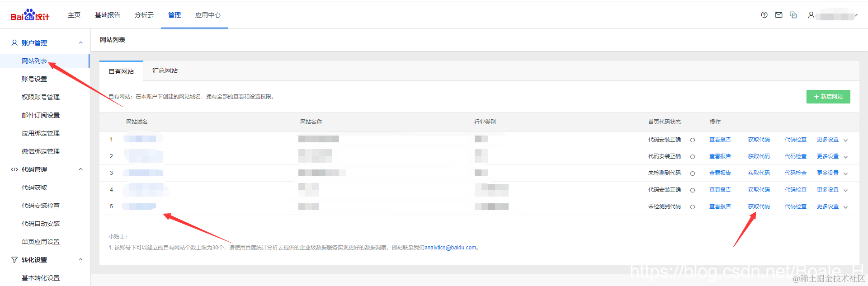This screenshot has width=868, height=286.
Task: Expand 更多设置 dropdown for row 1
Action: (845, 140)
